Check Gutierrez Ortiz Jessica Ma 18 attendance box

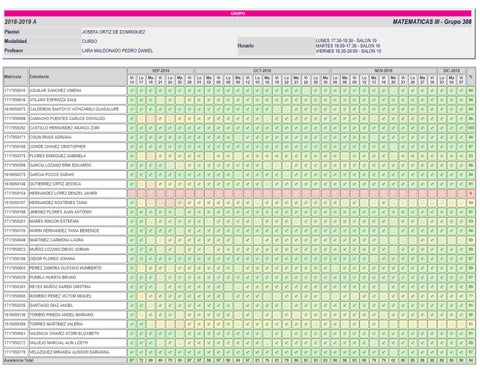coord(151,184)
